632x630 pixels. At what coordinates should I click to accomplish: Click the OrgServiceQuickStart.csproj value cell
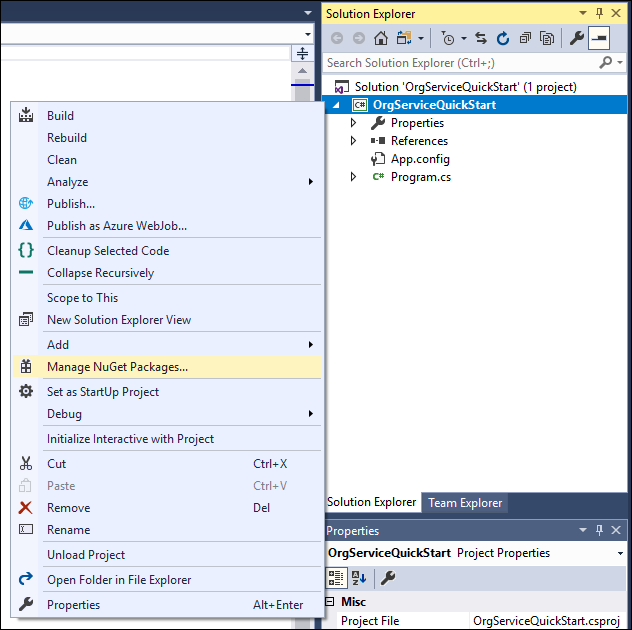(547, 621)
